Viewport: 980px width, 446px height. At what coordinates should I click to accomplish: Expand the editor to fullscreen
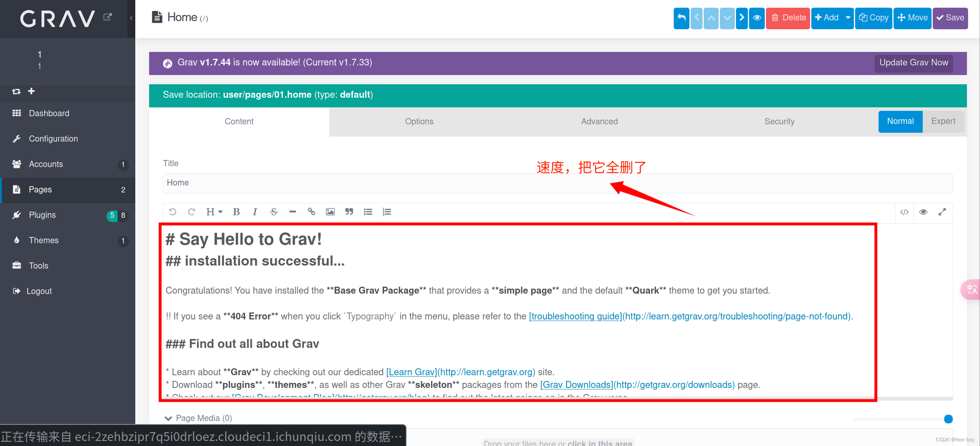(942, 212)
